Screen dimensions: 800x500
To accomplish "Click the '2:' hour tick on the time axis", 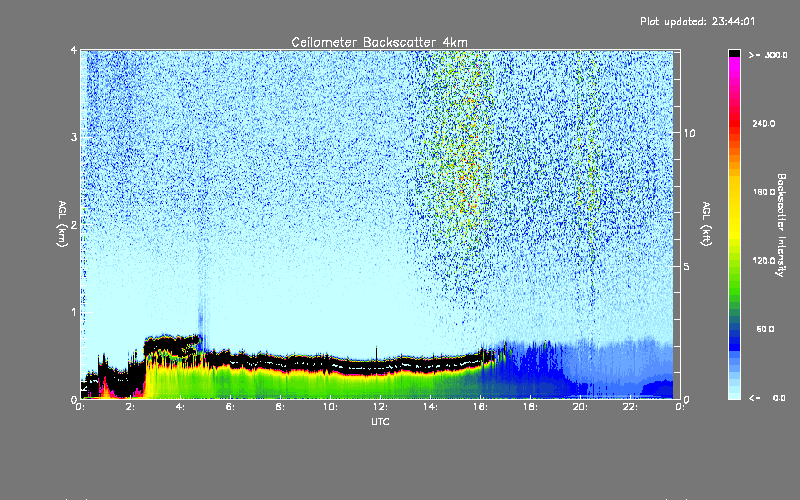I will tap(131, 407).
